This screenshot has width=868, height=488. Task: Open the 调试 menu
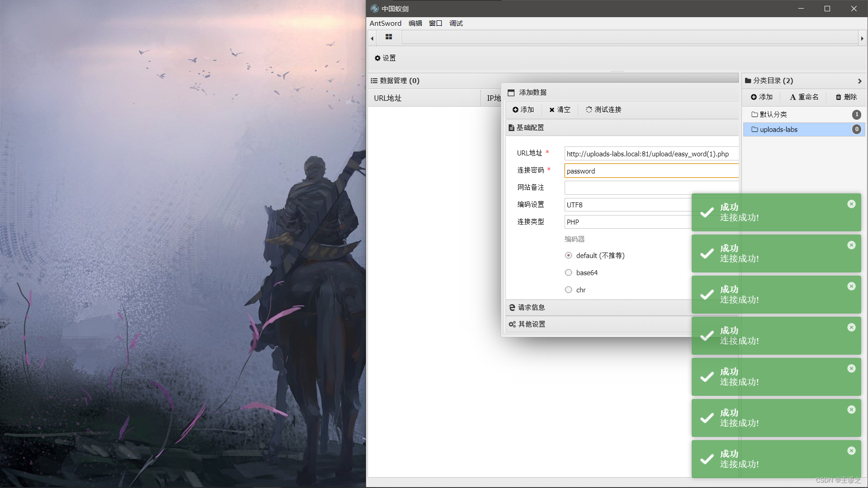click(456, 23)
